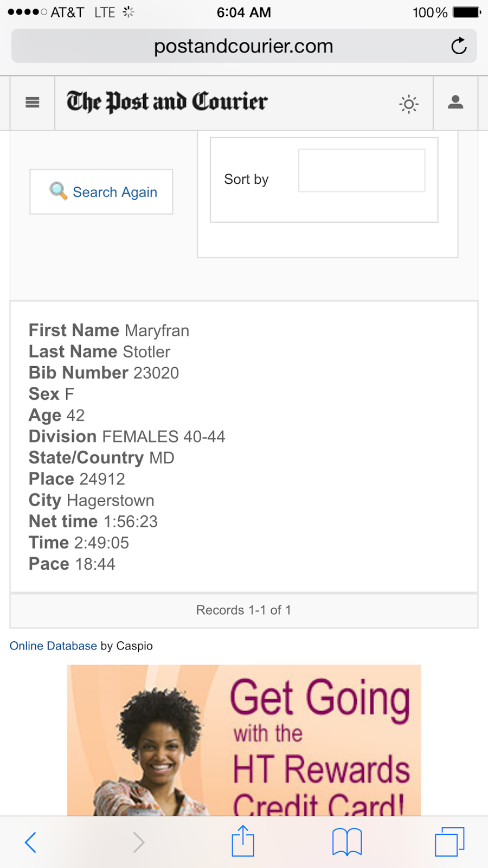Tap the battery indicator icon
Viewport: 488px width, 868px height.
coord(466,12)
